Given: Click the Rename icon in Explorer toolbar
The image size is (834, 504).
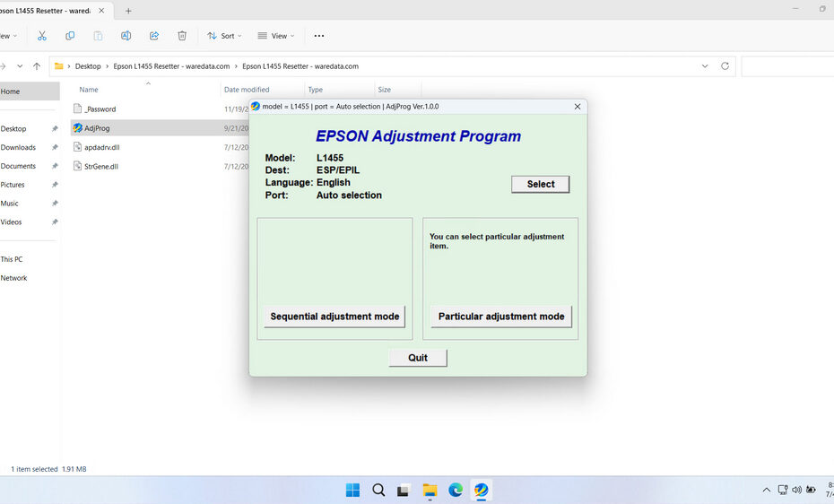Looking at the screenshot, I should pos(126,36).
